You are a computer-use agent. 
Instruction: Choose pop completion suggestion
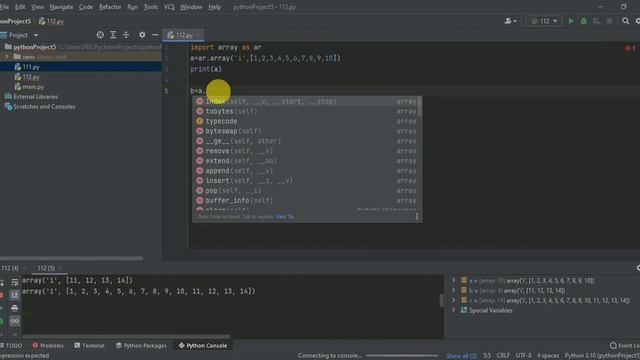pyautogui.click(x=304, y=191)
